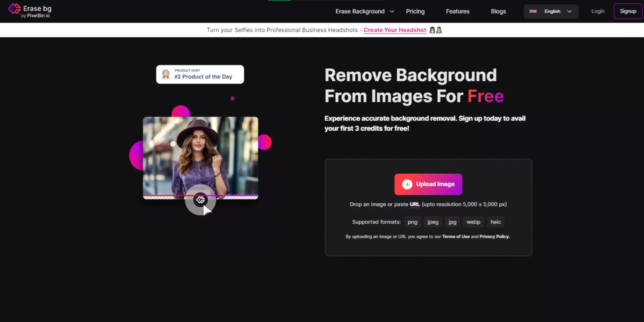Open the Privacy Policy link
Screen dimensions: 644x322
tap(495, 236)
